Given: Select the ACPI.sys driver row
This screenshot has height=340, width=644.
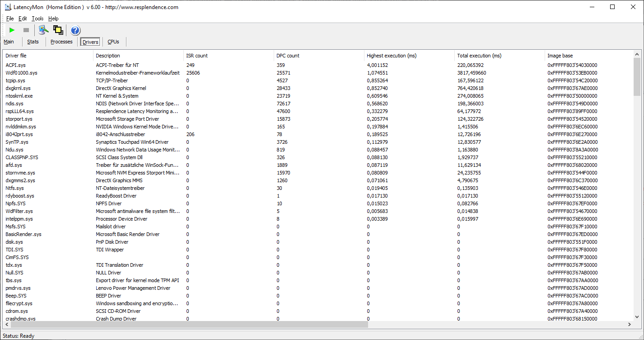Looking at the screenshot, I should tap(318, 65).
